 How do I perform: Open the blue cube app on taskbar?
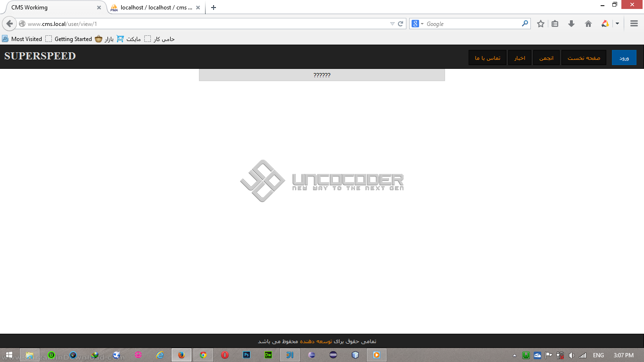click(355, 355)
